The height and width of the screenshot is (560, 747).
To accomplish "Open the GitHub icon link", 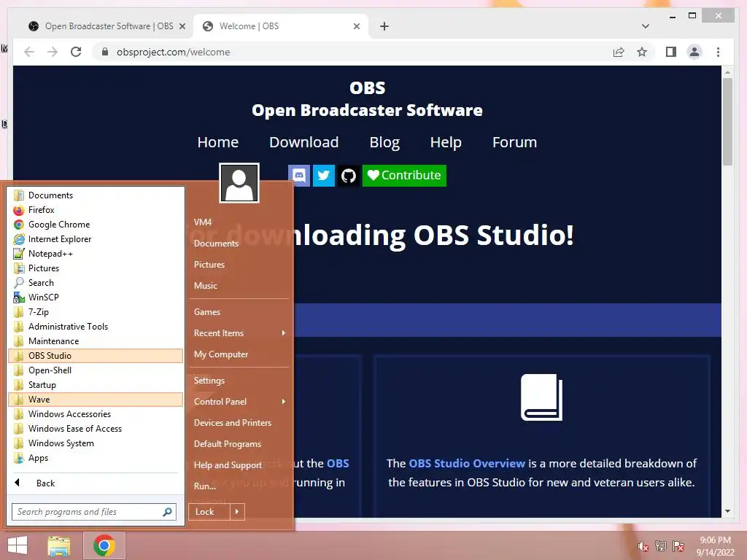I will [x=349, y=176].
